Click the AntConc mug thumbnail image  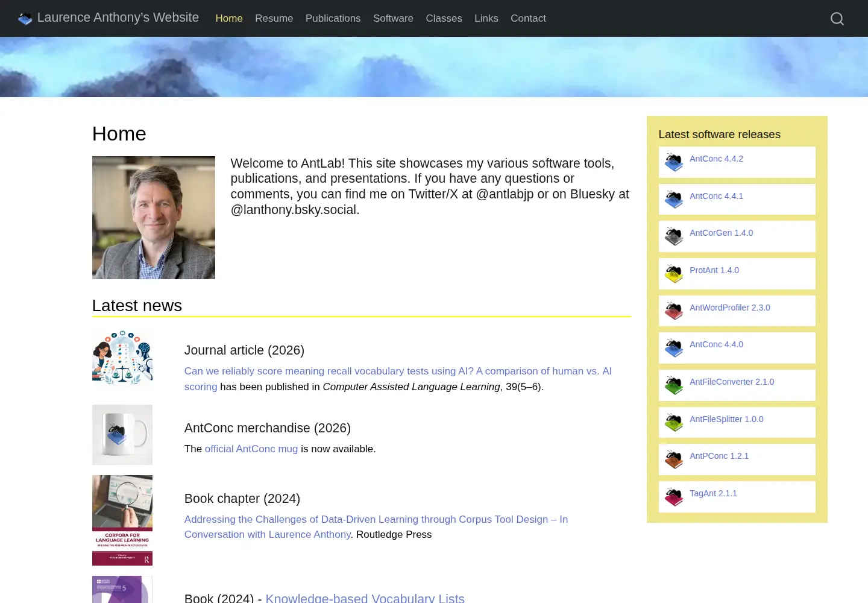point(122,435)
